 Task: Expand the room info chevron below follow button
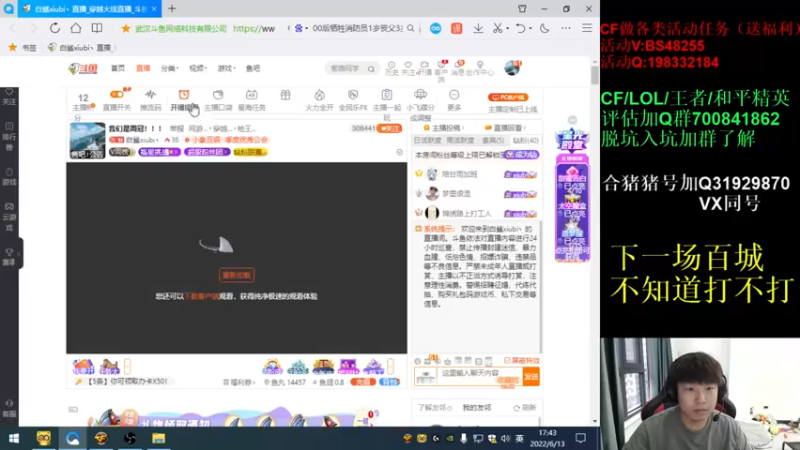[399, 152]
